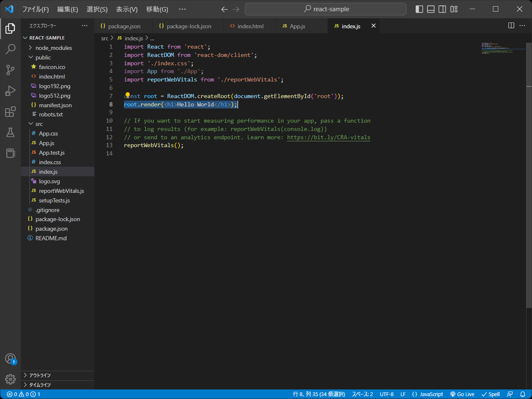
Task: Expand the node_modules folder
Action: 57,48
